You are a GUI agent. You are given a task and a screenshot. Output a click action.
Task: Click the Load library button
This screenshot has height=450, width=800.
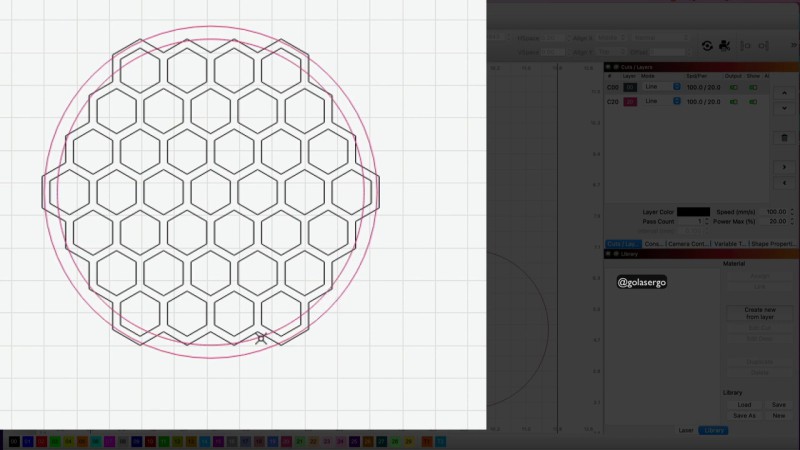pos(744,405)
